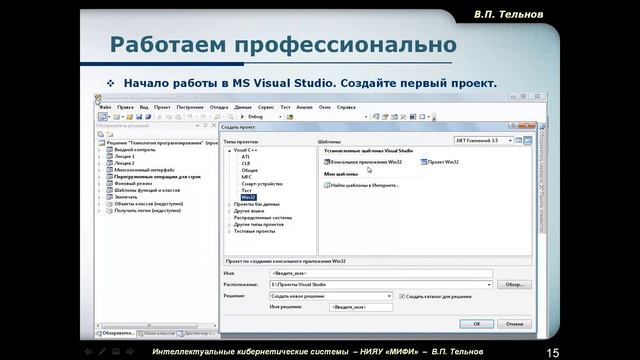This screenshot has height=360, width=640.
Task: Click 'Найти шаблоны в Интернете' link
Action: 364,185
